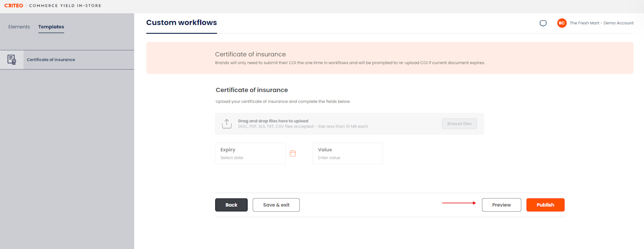Open The Fresh Mart account menu
The width and height of the screenshot is (644, 249).
[601, 23]
